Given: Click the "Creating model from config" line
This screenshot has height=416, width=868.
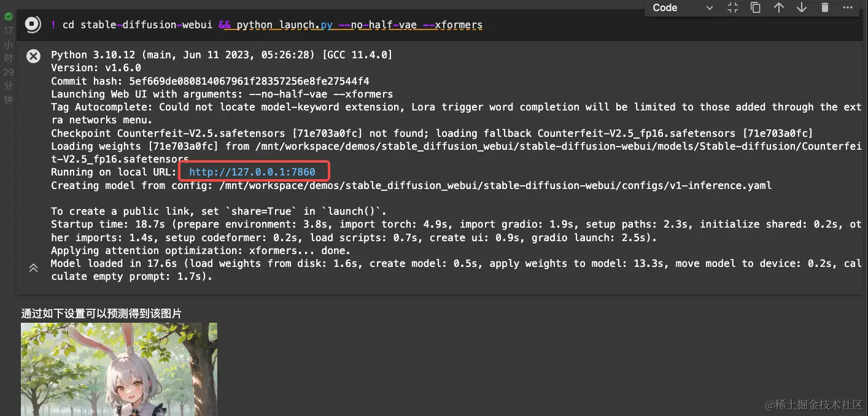Looking at the screenshot, I should click(411, 185).
